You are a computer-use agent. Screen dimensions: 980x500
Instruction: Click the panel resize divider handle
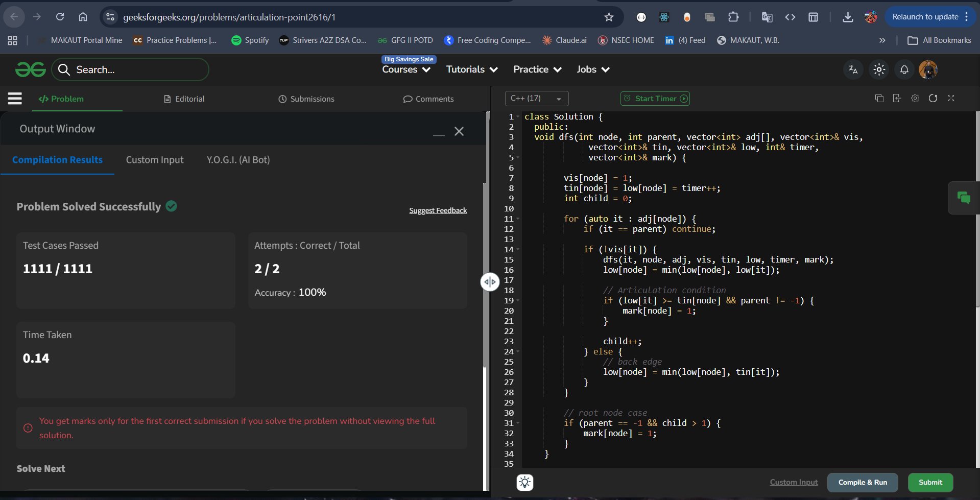coord(490,281)
